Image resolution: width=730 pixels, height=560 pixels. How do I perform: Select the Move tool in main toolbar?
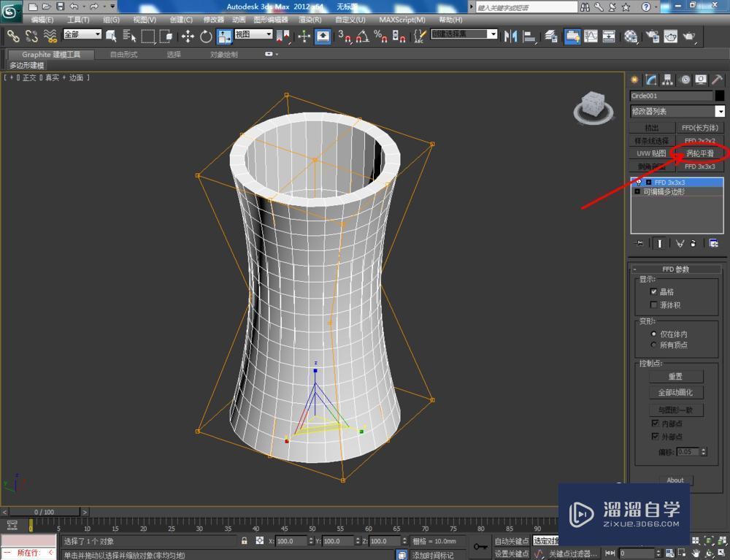pyautogui.click(x=188, y=36)
